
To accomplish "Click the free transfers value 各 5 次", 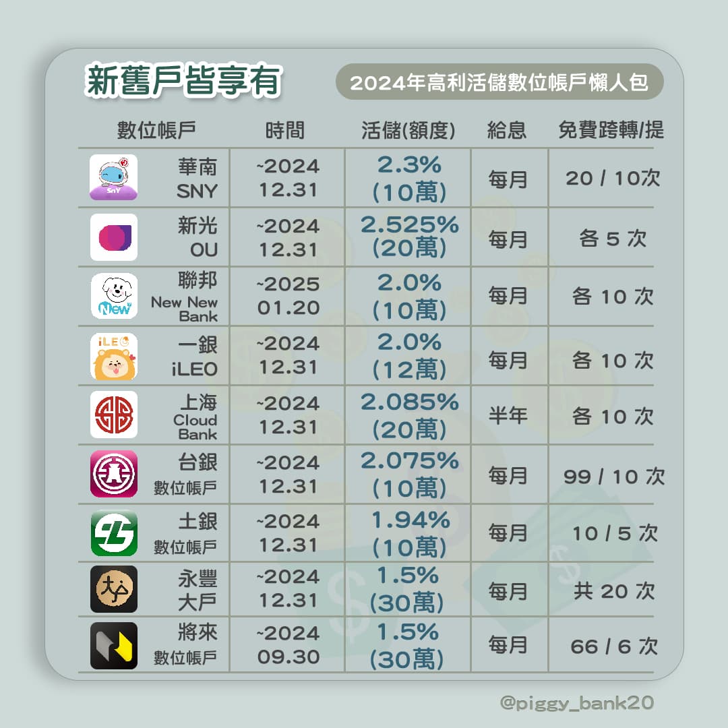I will [613, 239].
